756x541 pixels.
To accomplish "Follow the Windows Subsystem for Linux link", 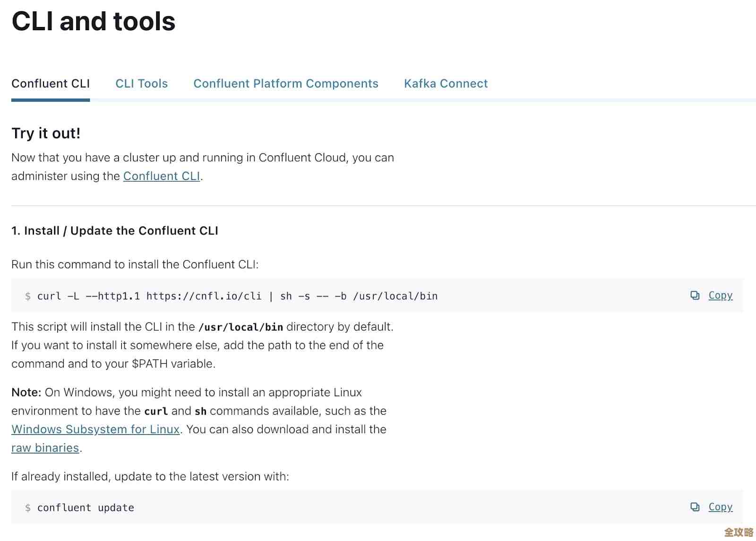I will click(x=95, y=429).
